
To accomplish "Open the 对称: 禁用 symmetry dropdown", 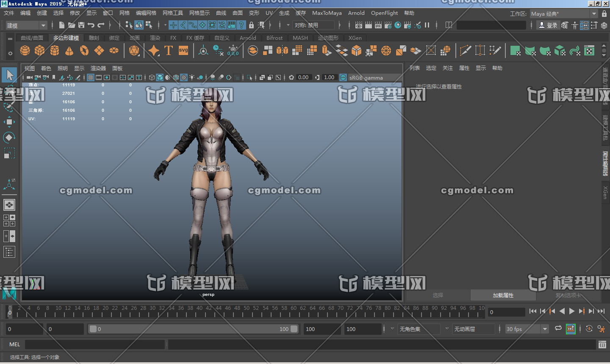I will [314, 25].
